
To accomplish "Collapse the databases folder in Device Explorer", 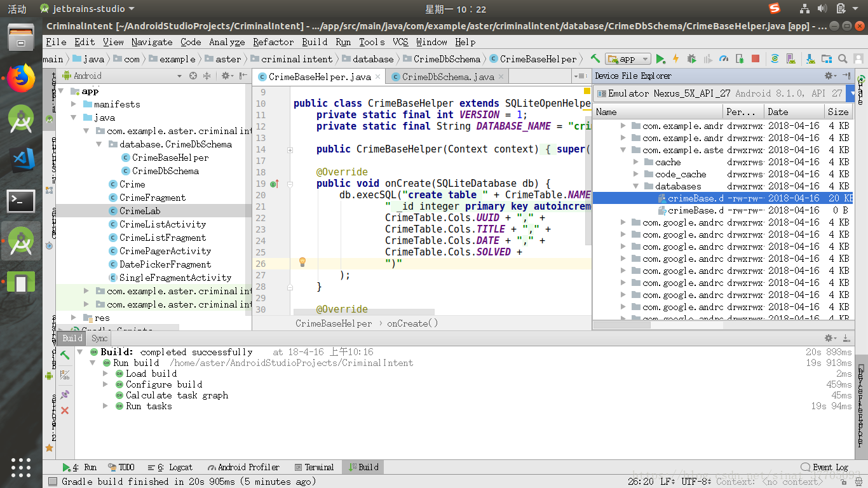I will point(635,186).
